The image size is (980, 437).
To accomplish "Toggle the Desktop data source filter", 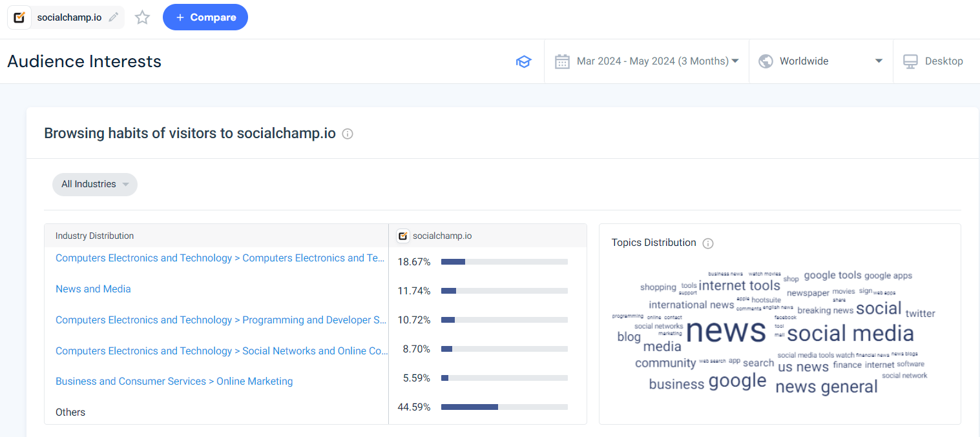I will 933,61.
